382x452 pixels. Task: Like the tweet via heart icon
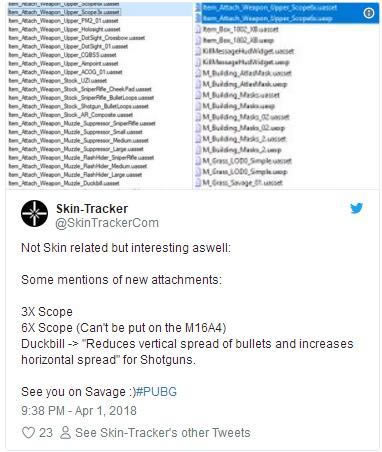(28, 433)
